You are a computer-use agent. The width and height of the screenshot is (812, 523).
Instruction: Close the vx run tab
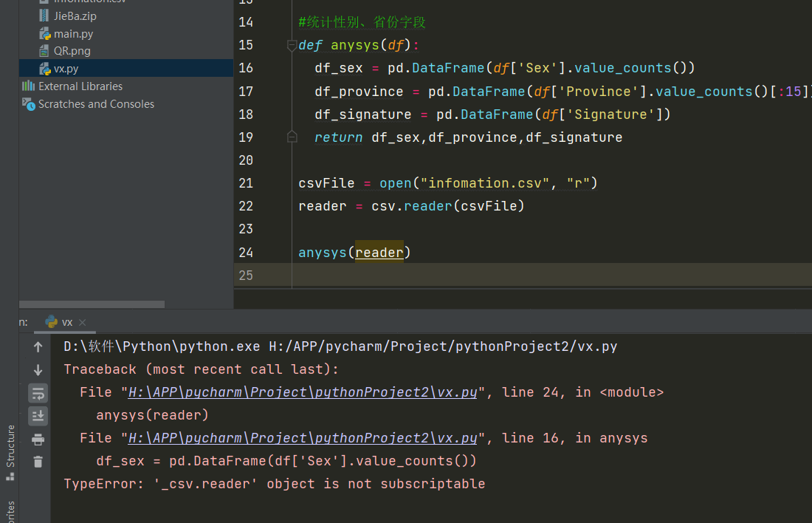coord(82,323)
